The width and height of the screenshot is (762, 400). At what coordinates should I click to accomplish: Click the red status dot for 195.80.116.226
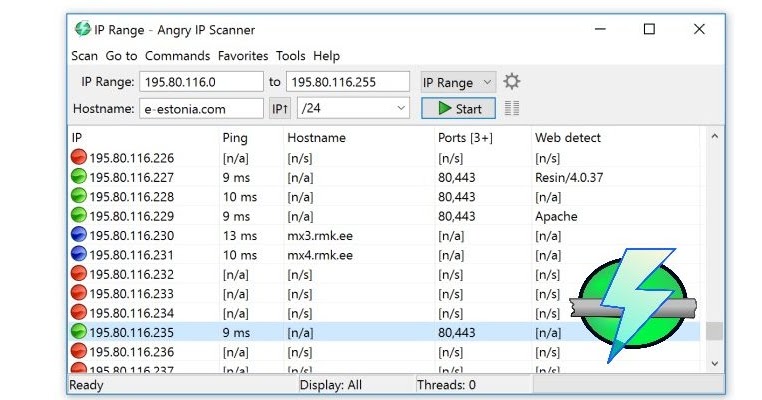[x=79, y=157]
